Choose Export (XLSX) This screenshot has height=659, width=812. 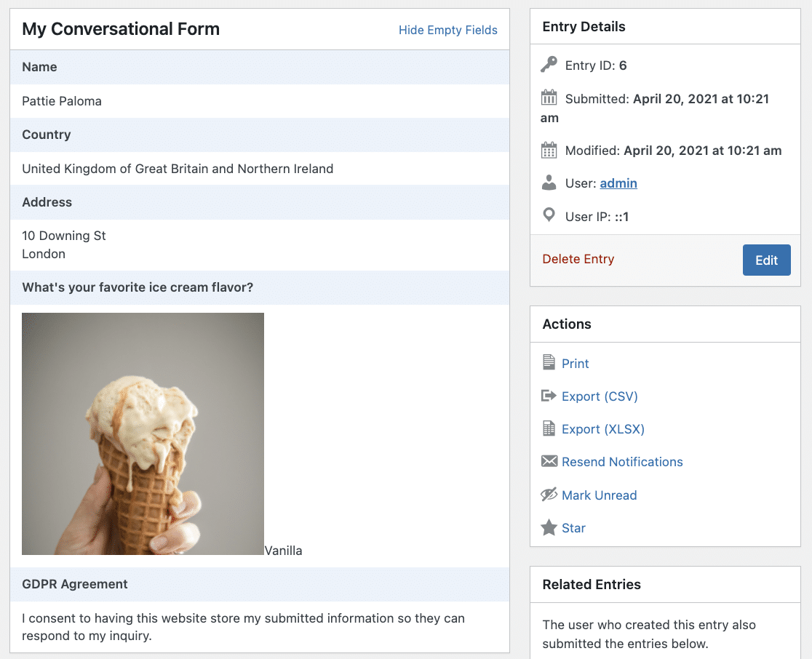(x=602, y=429)
